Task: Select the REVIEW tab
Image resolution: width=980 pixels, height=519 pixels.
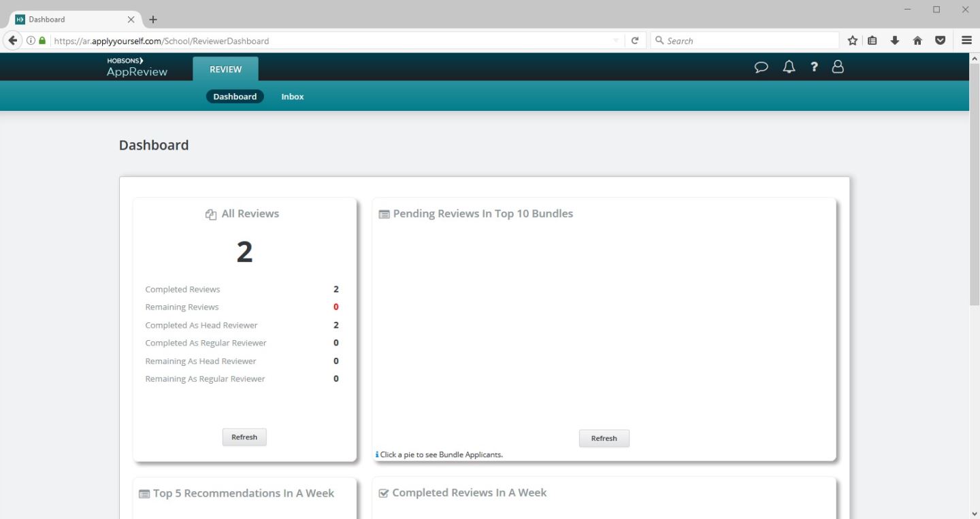Action: pos(225,69)
